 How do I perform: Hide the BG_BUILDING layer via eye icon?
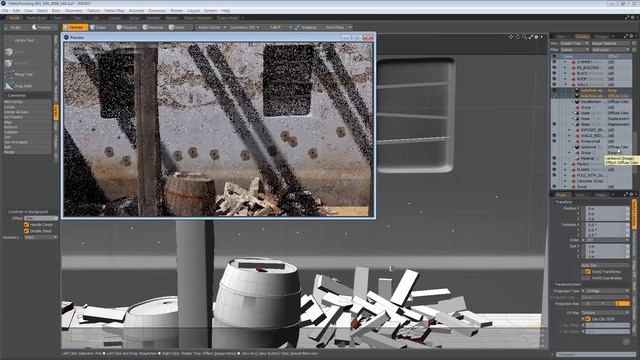(x=554, y=67)
